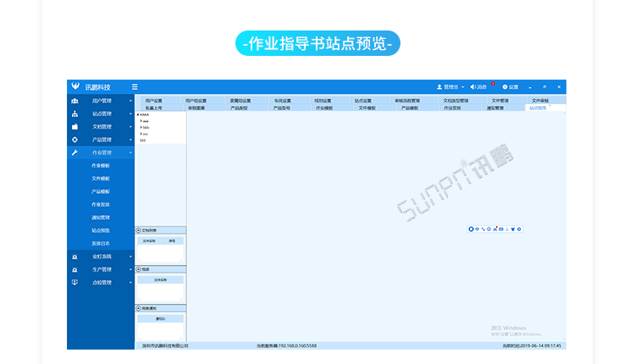635x364 pixels.
Task: Collapse the AAAA tree node
Action: 138,114
